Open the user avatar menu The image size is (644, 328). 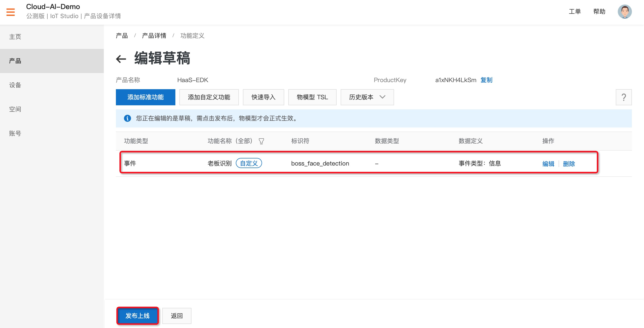point(625,12)
